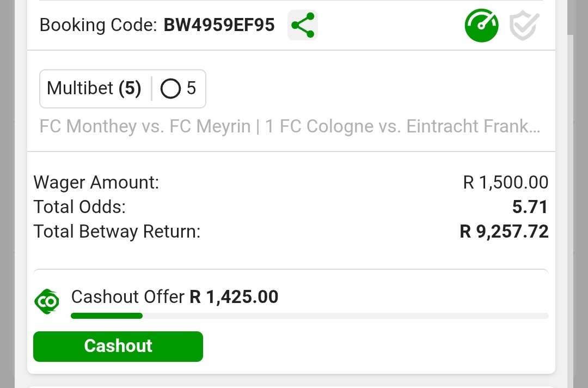Click the Wager Amount label
Image resolution: width=588 pixels, height=388 pixels.
coord(96,183)
